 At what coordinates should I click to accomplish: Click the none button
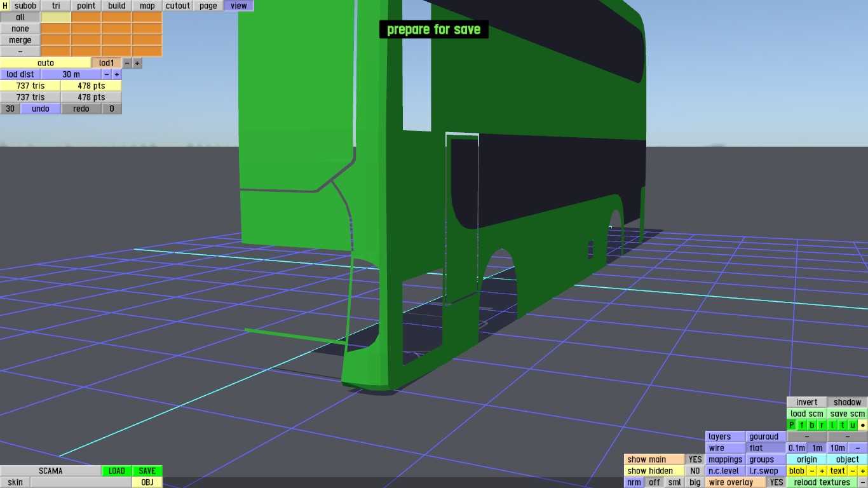[20, 29]
